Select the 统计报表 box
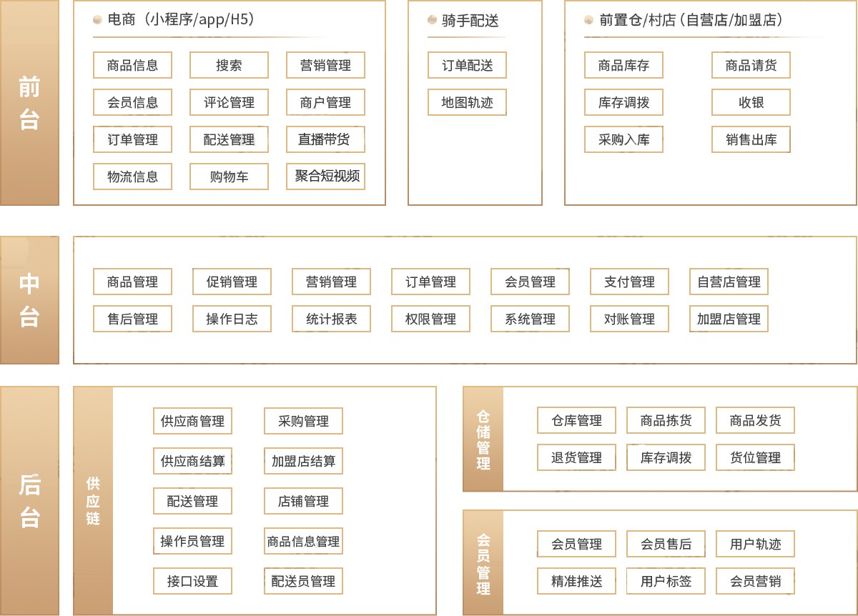 tap(331, 319)
